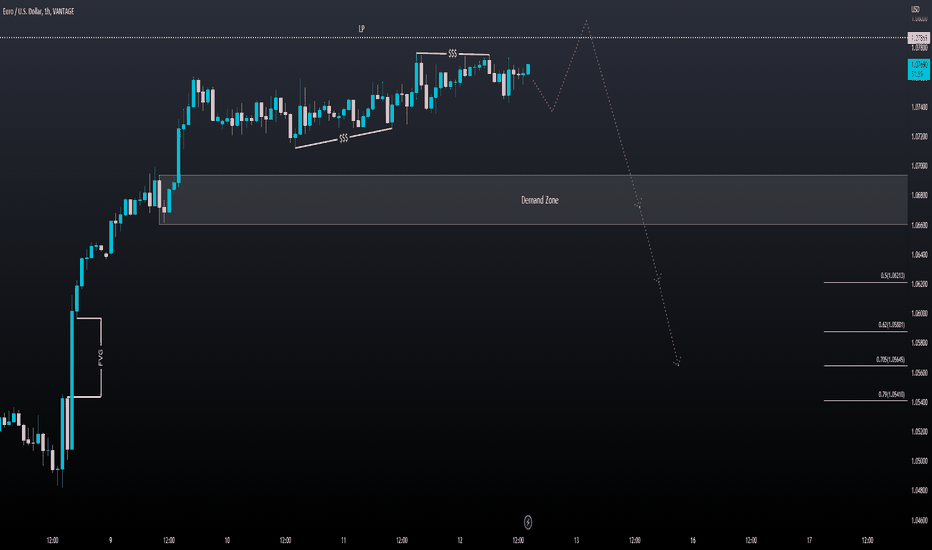Click date 16 on the time axis
Image resolution: width=932 pixels, height=550 pixels.
692,540
